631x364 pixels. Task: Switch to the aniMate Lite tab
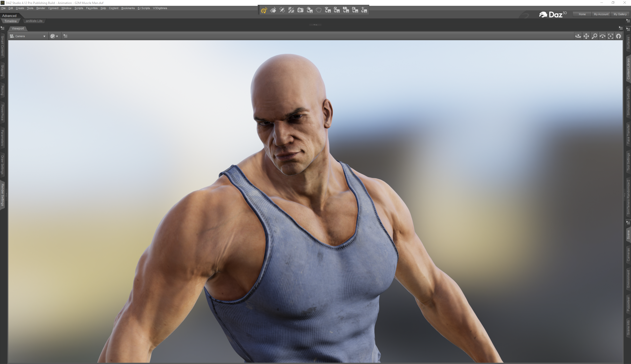click(x=34, y=21)
